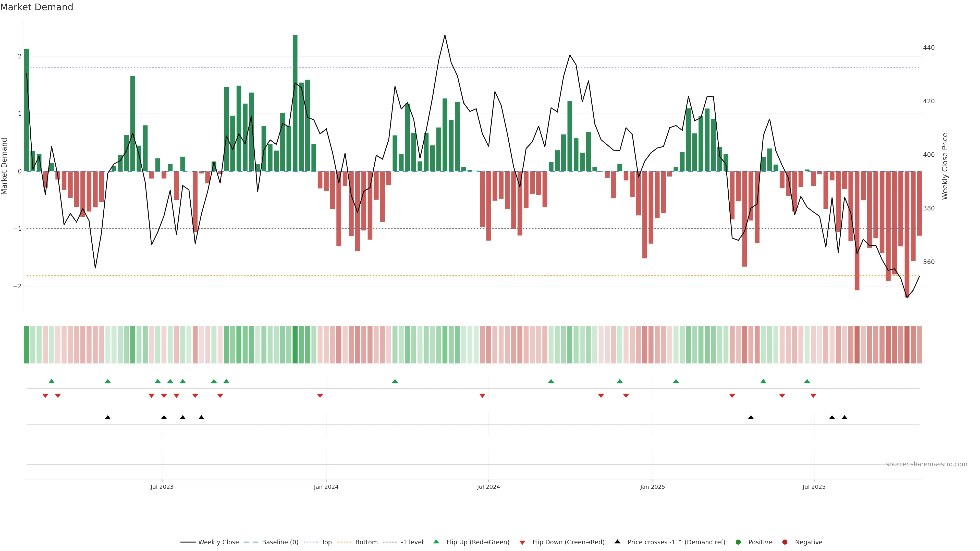
Task: Click the red Flip Down triangle legend icon
Action: 522,542
